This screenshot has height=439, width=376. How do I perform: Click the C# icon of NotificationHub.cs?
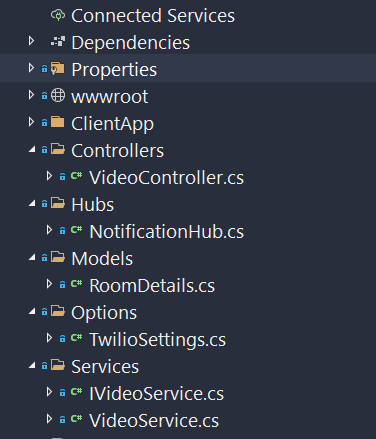[x=76, y=230]
